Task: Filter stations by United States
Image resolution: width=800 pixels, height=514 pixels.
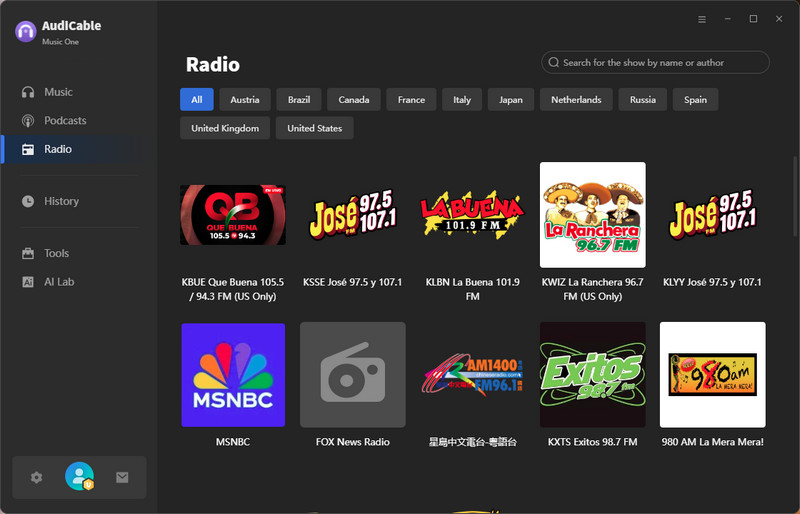Action: pyautogui.click(x=315, y=128)
